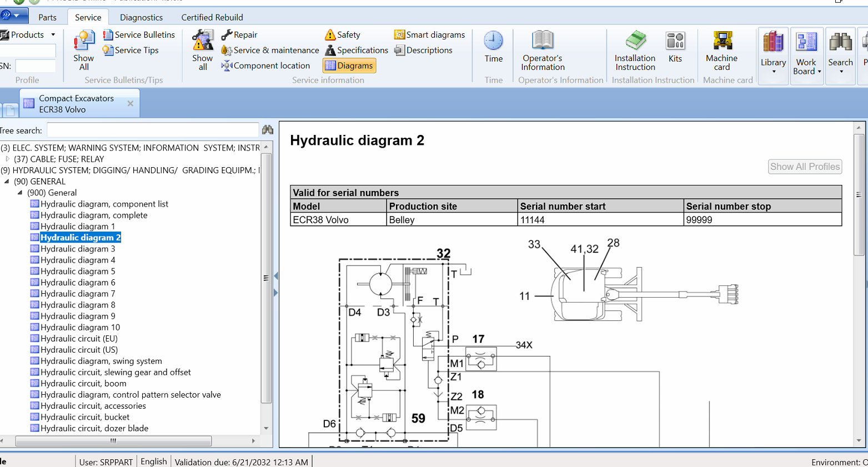868x467 pixels.
Task: Click in the Tree search input field
Action: [153, 130]
